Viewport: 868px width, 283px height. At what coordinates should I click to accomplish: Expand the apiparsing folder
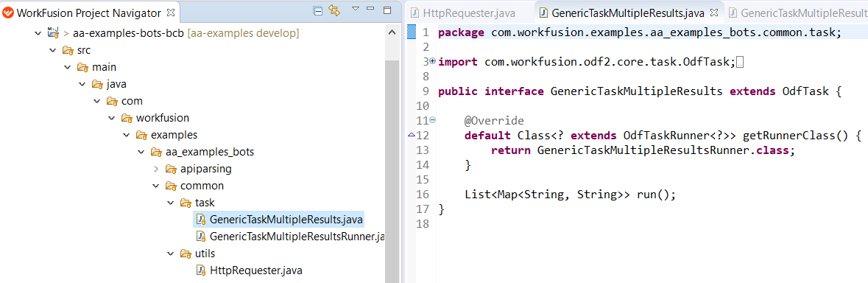click(x=156, y=169)
